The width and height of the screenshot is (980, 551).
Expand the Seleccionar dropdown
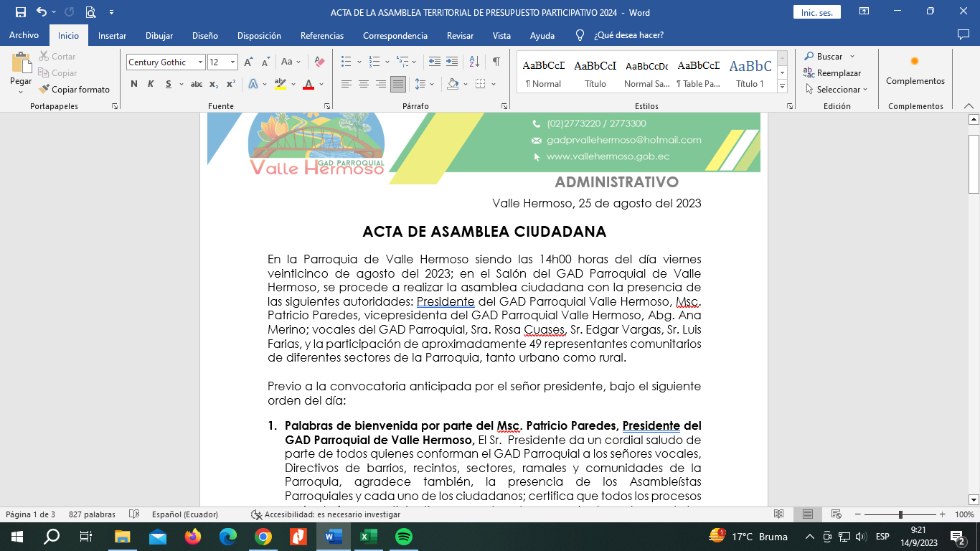(837, 90)
